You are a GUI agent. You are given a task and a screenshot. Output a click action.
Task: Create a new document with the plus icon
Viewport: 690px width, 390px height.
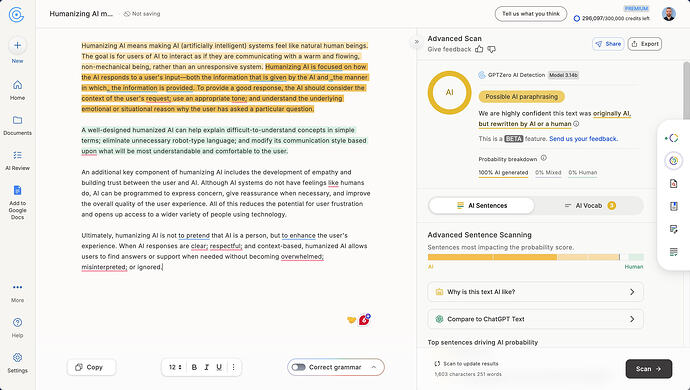pyautogui.click(x=17, y=45)
